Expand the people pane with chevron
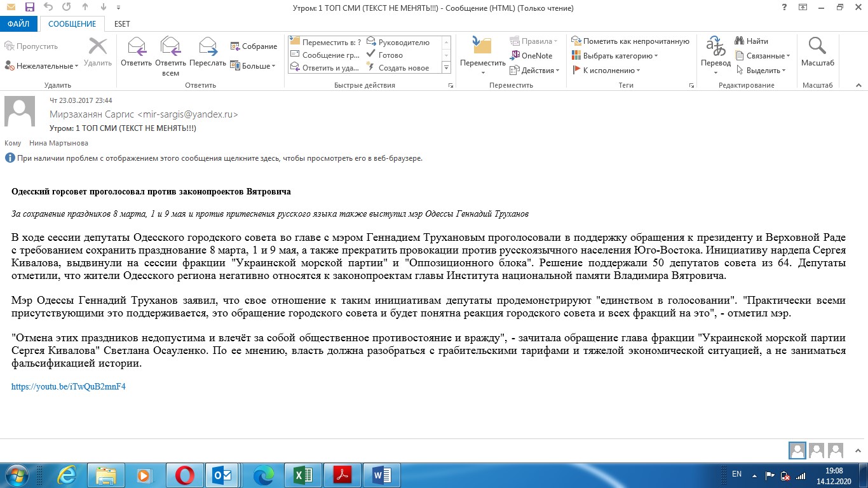Viewport: 868px width, 488px height. pos(857,450)
